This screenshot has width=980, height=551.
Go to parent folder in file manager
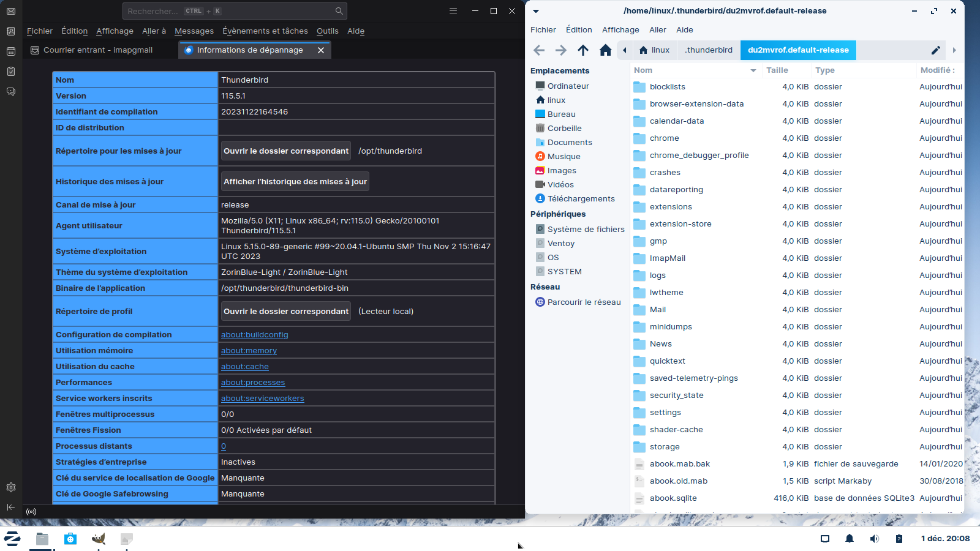tap(583, 50)
